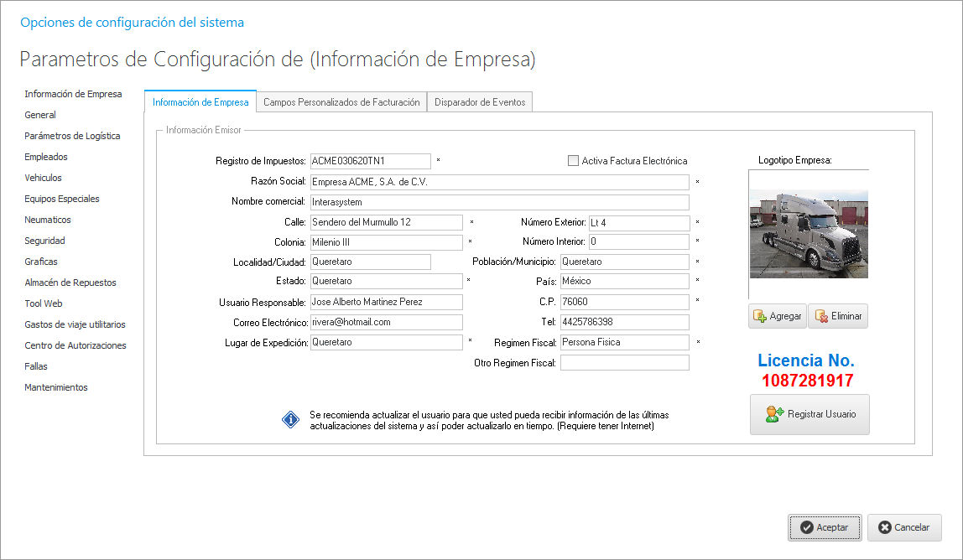This screenshot has width=963, height=560.
Task: Open Centro de Autorizaciones section
Action: click(x=75, y=345)
